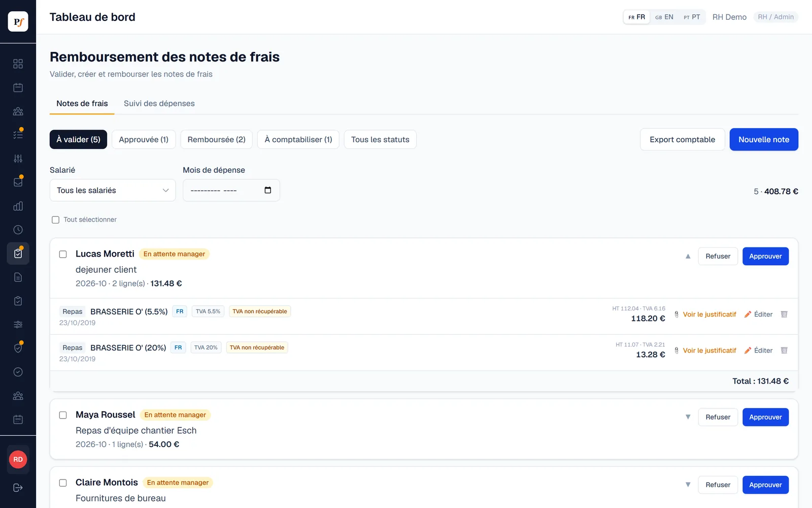Open the RD user avatar

click(x=18, y=459)
